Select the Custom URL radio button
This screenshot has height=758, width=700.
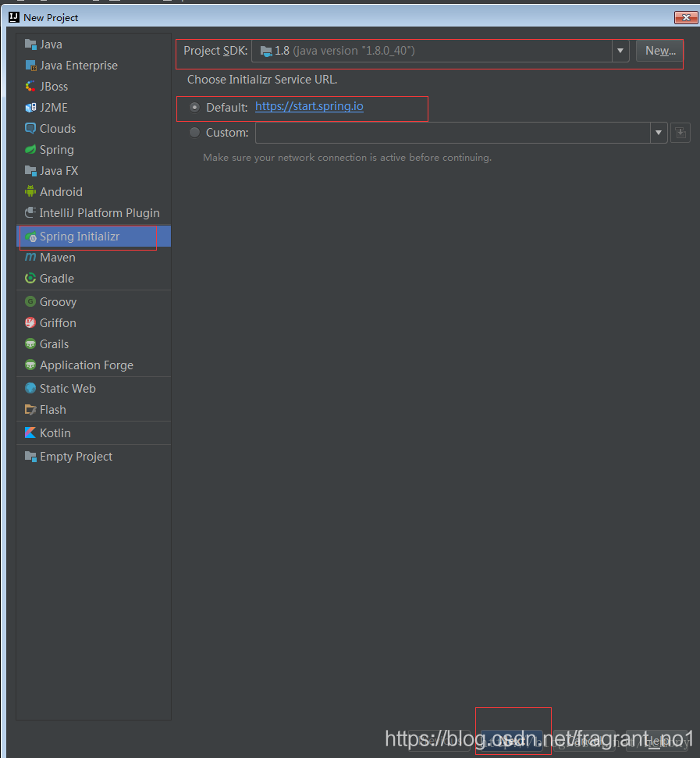tap(194, 133)
